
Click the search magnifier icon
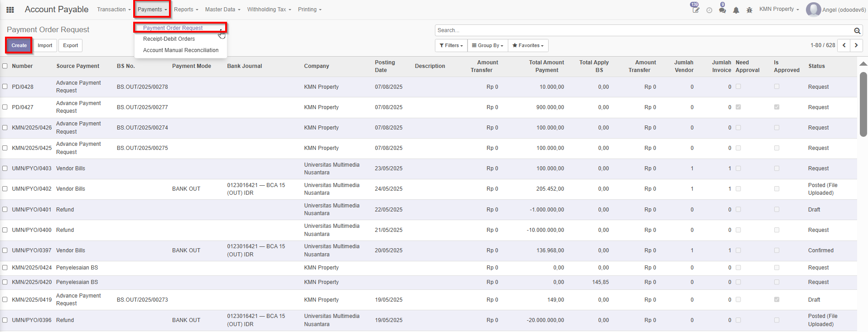tap(857, 31)
